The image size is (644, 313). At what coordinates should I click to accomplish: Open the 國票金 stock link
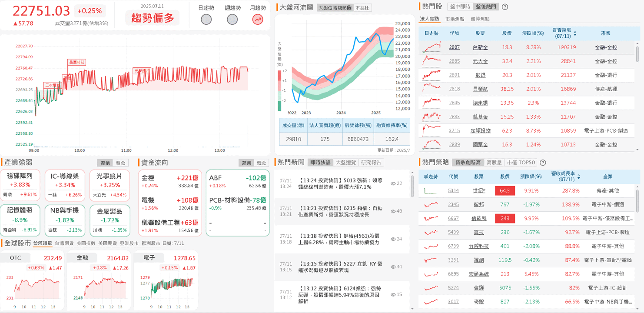click(x=480, y=145)
